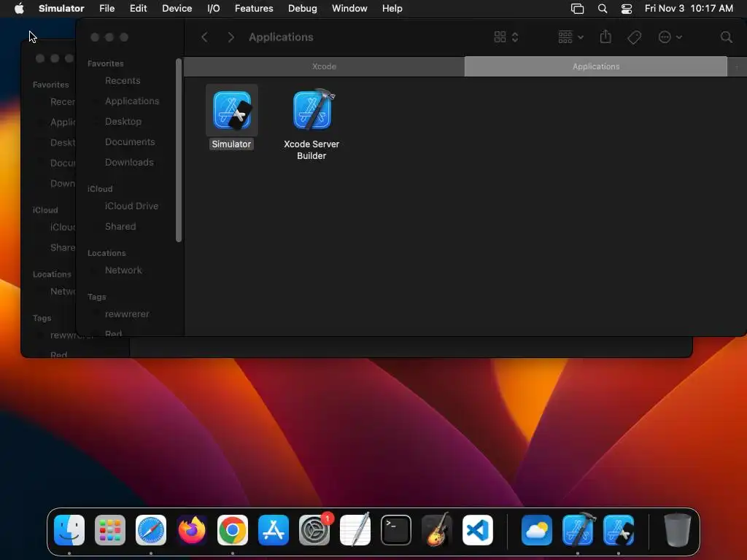Click the Finder search icon
The height and width of the screenshot is (560, 747).
[726, 37]
